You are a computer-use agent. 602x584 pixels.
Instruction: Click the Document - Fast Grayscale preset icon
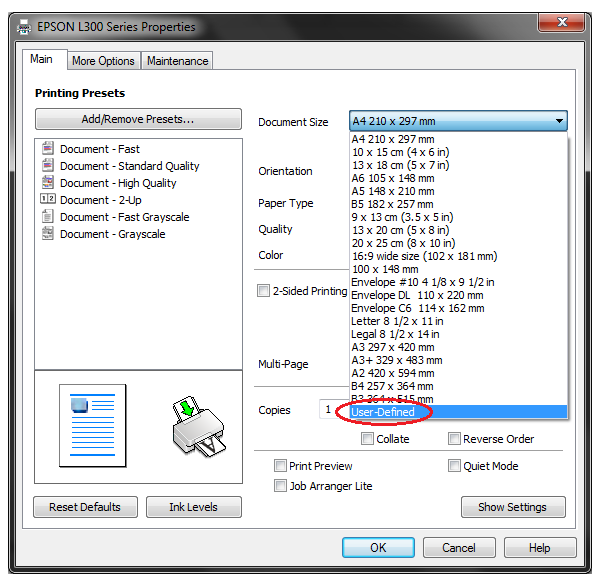(x=48, y=216)
